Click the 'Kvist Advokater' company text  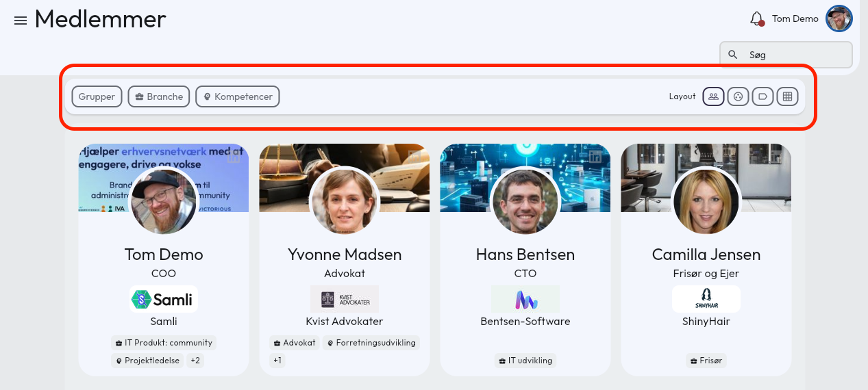click(x=345, y=322)
